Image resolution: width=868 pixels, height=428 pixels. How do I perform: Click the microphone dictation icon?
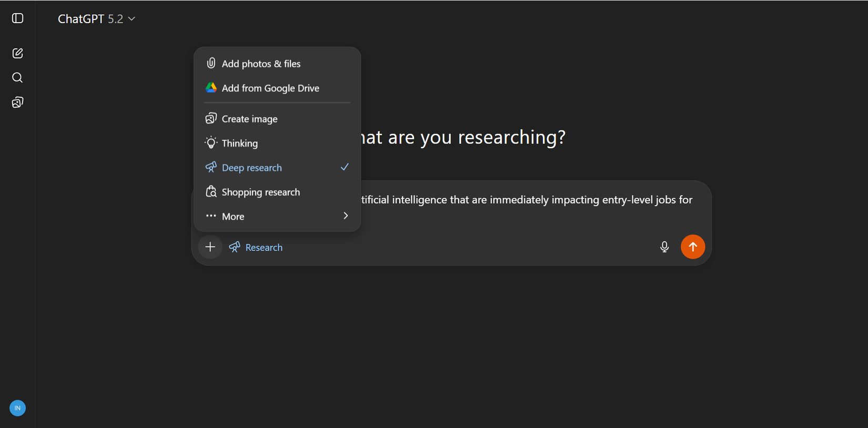click(x=664, y=247)
